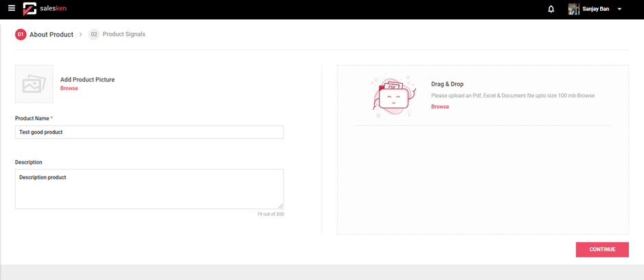Screen dimensions: 644x280
Task: Click the breadcrumb arrow between steps
Action: pyautogui.click(x=81, y=34)
